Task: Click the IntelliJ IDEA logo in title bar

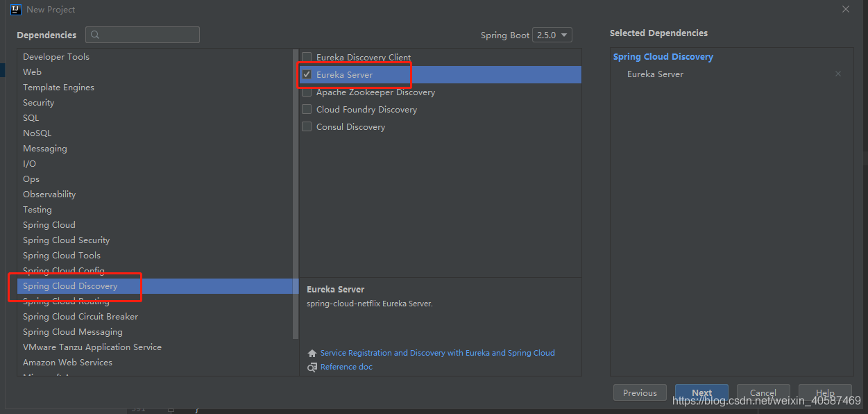Action: (x=15, y=9)
